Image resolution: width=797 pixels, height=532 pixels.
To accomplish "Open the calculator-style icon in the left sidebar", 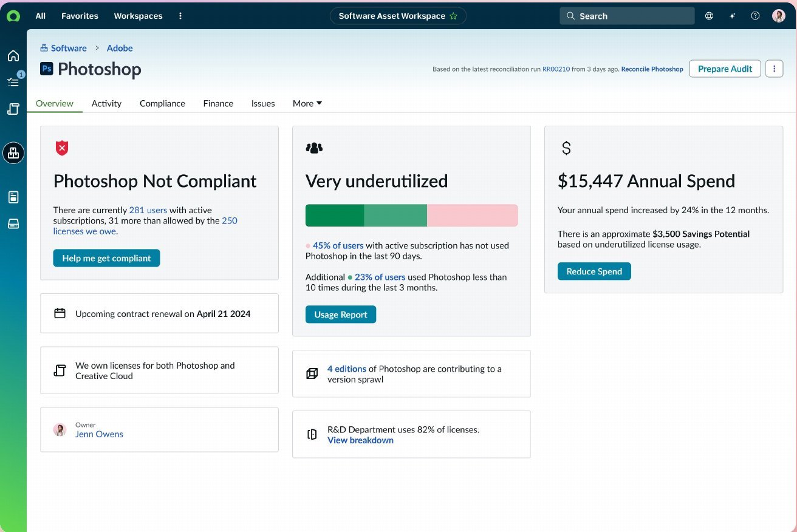I will tap(13, 197).
